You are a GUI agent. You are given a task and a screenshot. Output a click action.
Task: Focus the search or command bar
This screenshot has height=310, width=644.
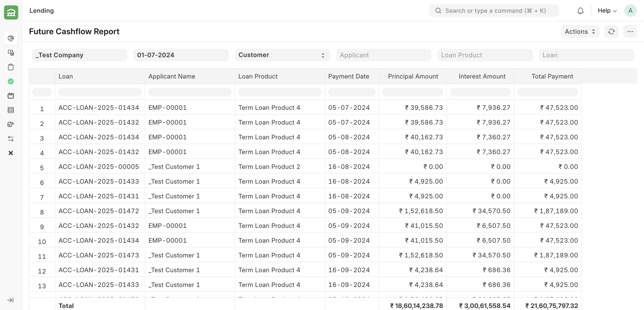pyautogui.click(x=494, y=11)
